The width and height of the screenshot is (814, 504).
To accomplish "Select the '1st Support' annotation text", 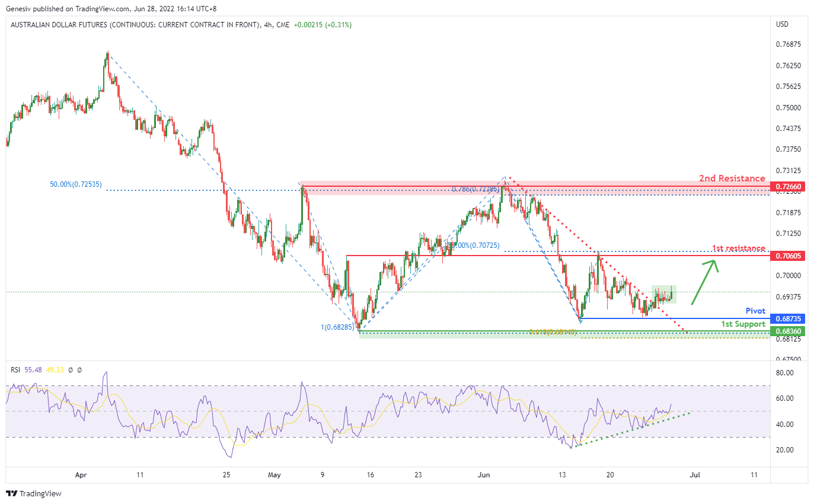I will [743, 324].
